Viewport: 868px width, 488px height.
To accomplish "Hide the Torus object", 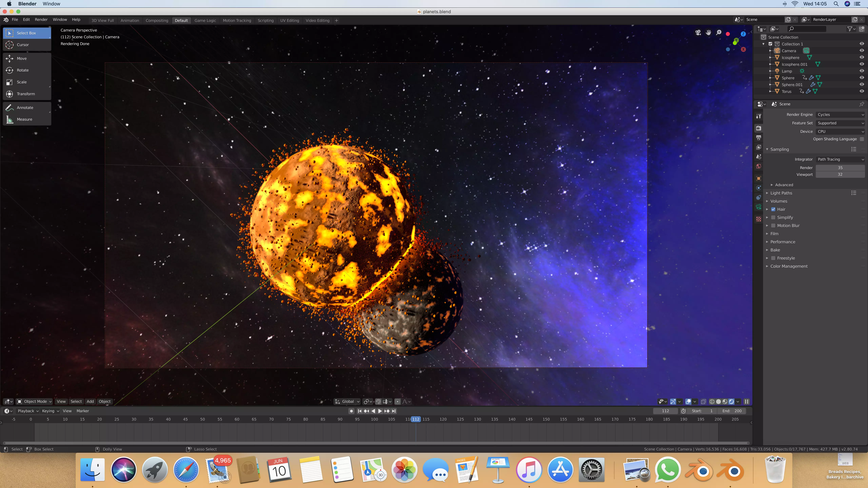I will (862, 91).
